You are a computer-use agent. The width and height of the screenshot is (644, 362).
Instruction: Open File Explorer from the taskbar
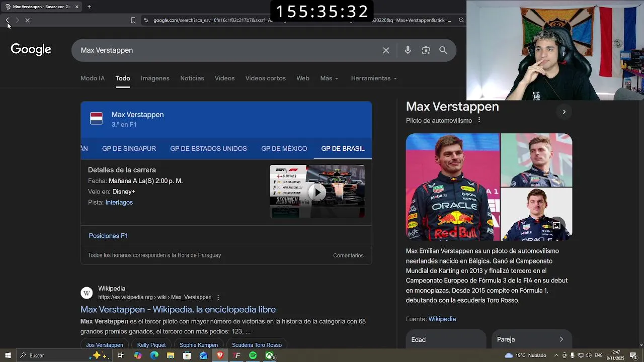(x=171, y=355)
